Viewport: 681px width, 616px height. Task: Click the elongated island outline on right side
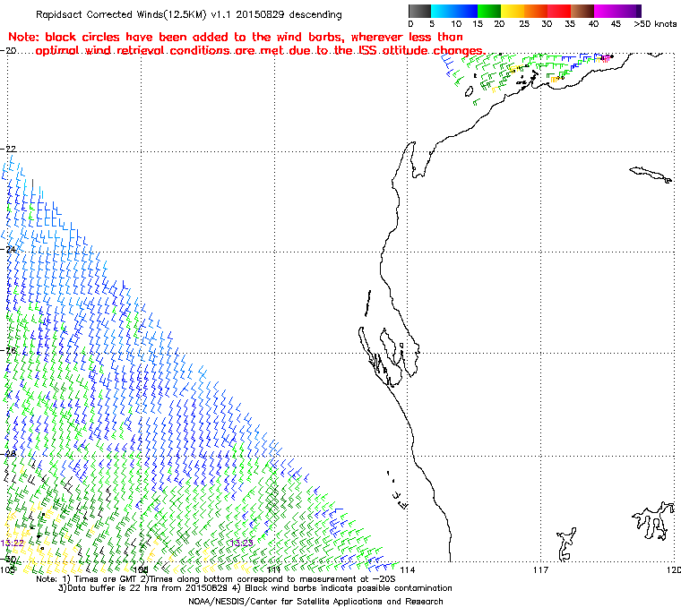(651, 174)
